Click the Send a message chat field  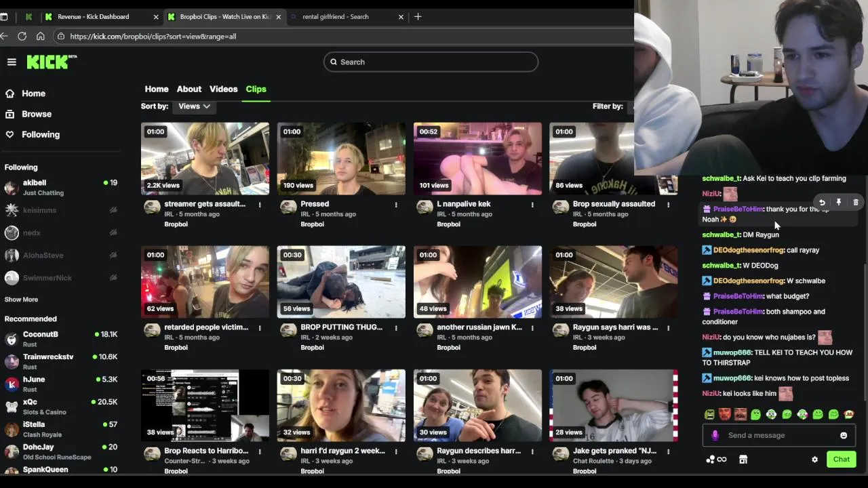click(778, 435)
